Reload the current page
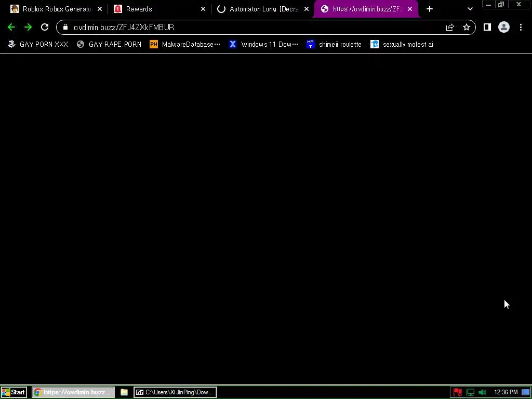 [x=45, y=27]
